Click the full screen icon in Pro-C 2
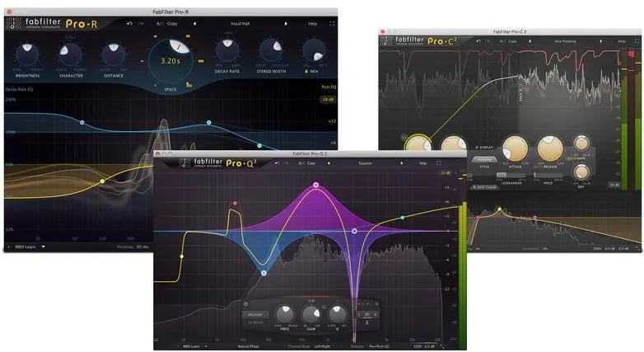 coord(637,41)
